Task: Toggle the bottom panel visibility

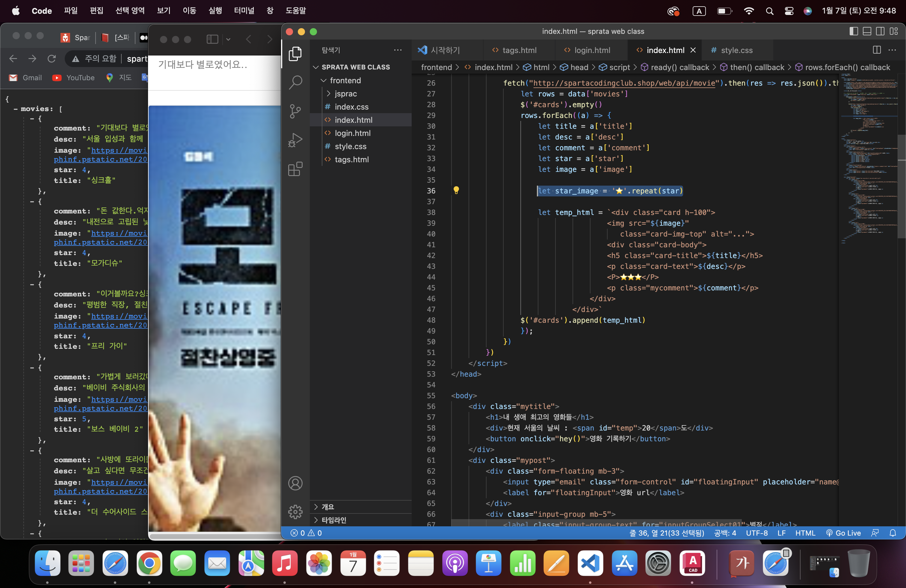Action: pos(867,31)
